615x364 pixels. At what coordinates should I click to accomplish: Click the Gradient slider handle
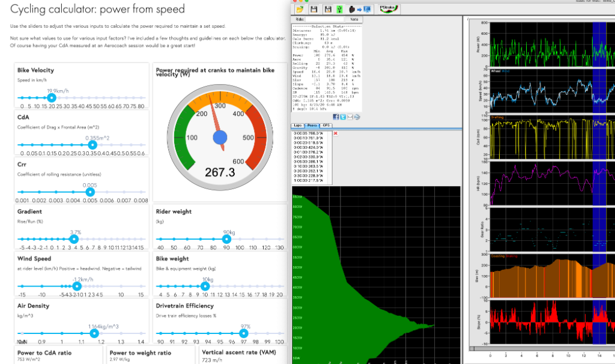pos(74,238)
